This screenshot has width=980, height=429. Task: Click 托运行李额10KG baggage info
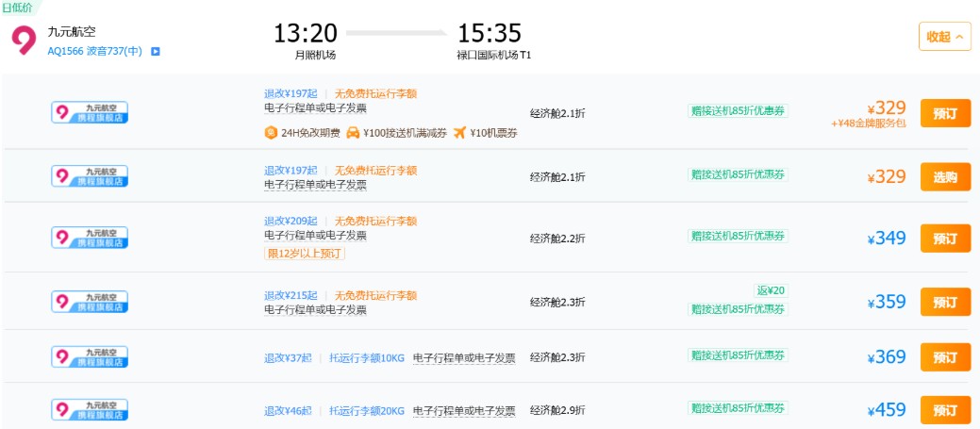(367, 357)
